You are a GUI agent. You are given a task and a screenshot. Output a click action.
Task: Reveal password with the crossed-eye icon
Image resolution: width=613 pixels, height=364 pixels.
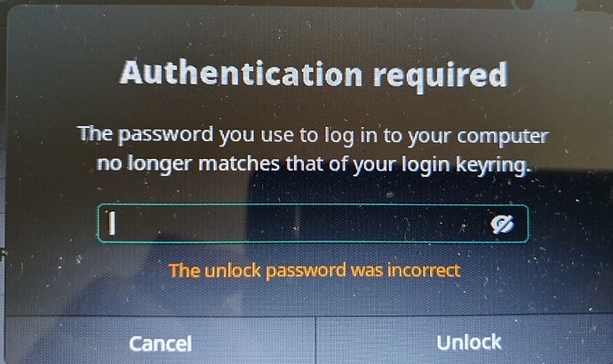tap(502, 225)
